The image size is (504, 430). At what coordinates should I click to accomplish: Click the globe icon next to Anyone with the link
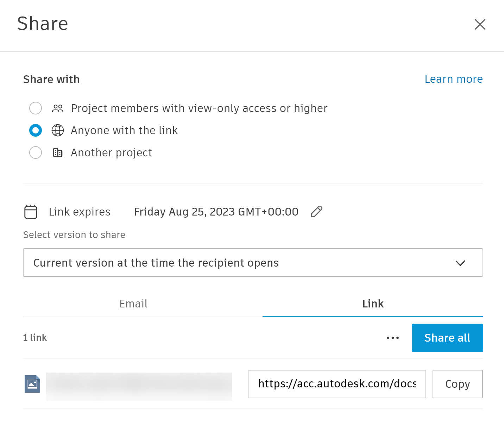[x=58, y=130]
